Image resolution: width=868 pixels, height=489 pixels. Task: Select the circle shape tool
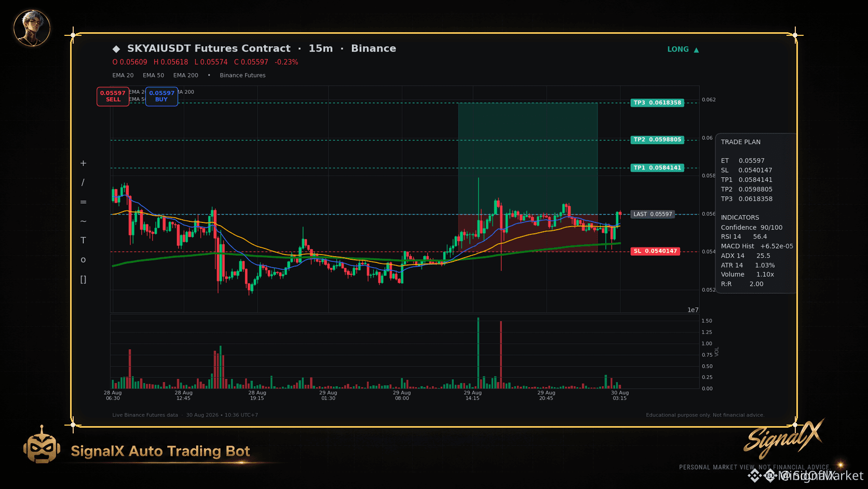83,260
